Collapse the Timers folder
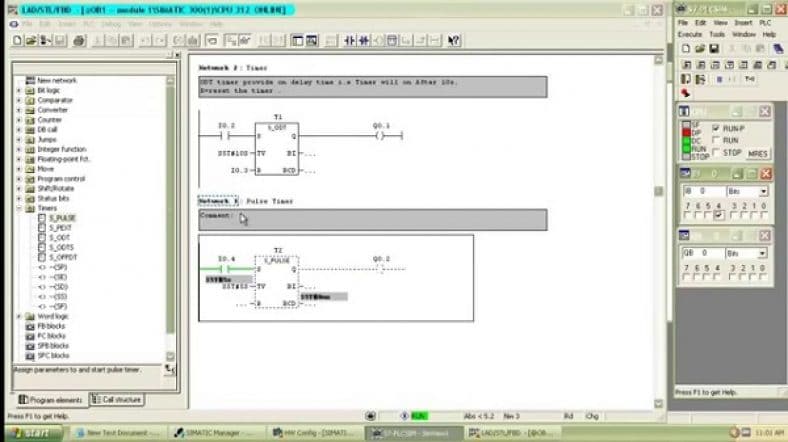Viewport: 788px width, 442px height. [19, 208]
